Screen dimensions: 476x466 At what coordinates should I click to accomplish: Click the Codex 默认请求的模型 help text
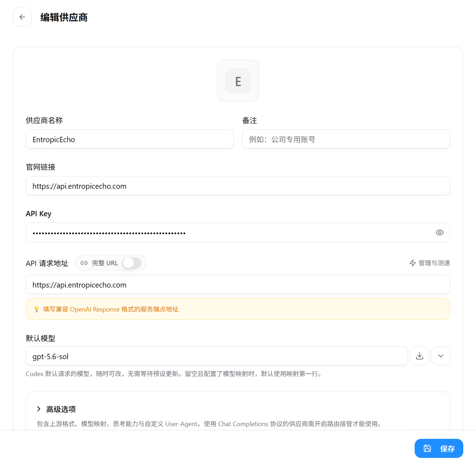(175, 374)
